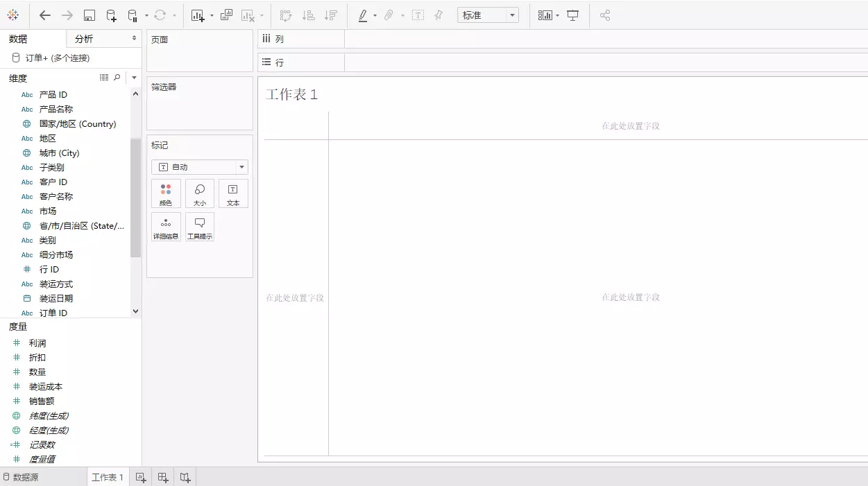
Task: Select the 销售额 measure
Action: click(42, 401)
